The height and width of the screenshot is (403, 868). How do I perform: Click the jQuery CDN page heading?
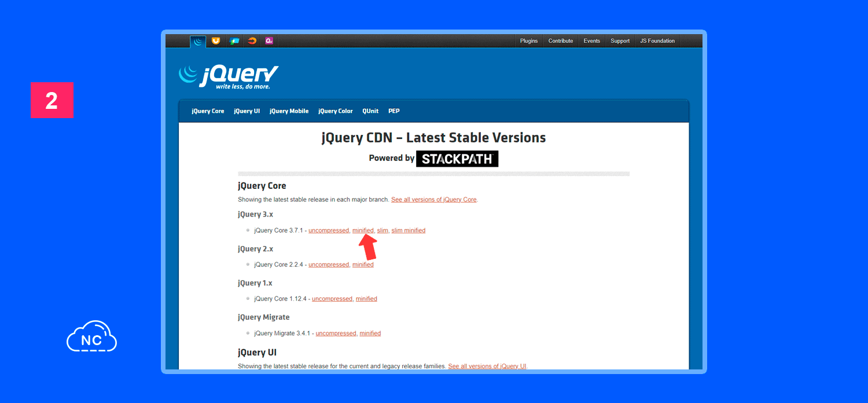433,138
